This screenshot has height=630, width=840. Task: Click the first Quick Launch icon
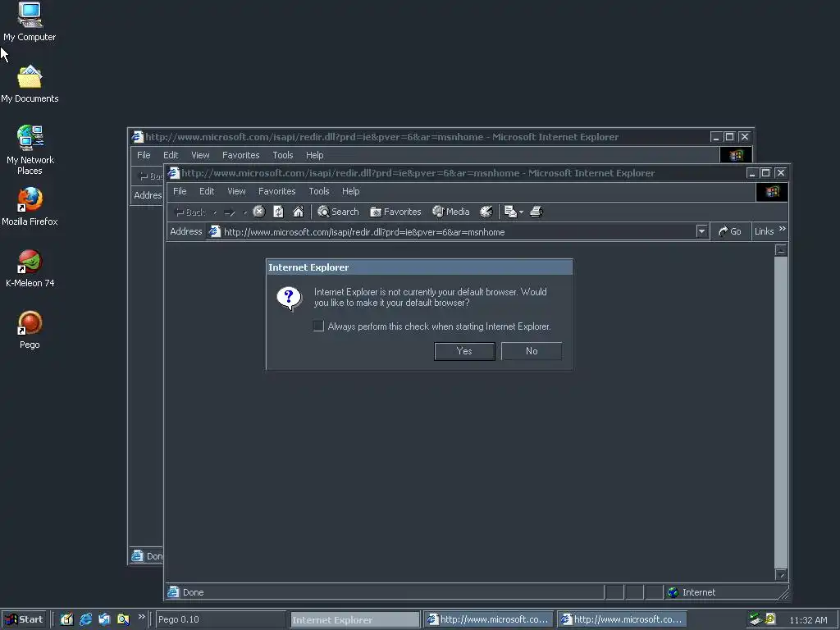click(66, 619)
